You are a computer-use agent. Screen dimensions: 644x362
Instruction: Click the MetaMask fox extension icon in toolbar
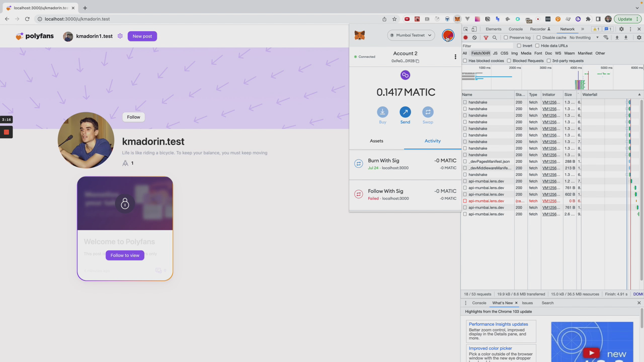pos(457,19)
